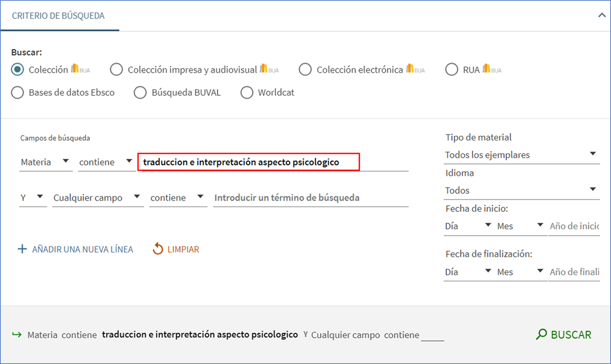Click the BUA icon beside Colección electrónica
The image size is (611, 364).
(415, 69)
